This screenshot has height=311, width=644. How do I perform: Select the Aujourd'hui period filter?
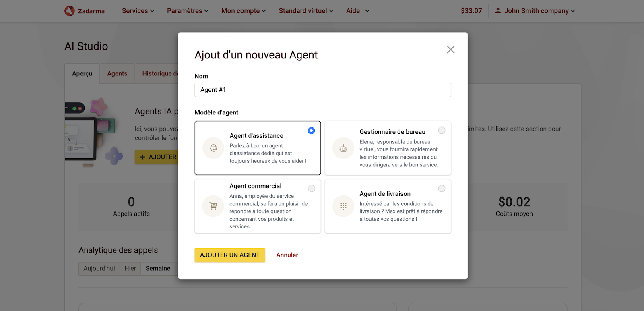pos(99,268)
